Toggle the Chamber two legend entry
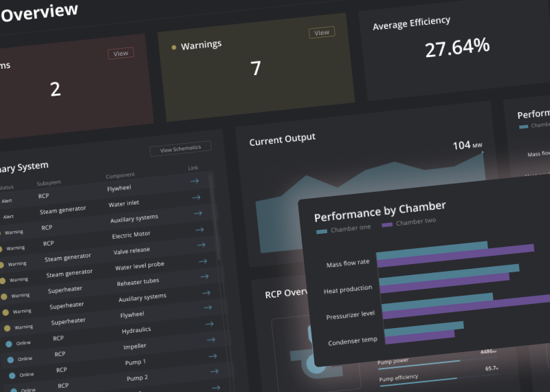Screen dimensions: 550x392 (x=409, y=222)
